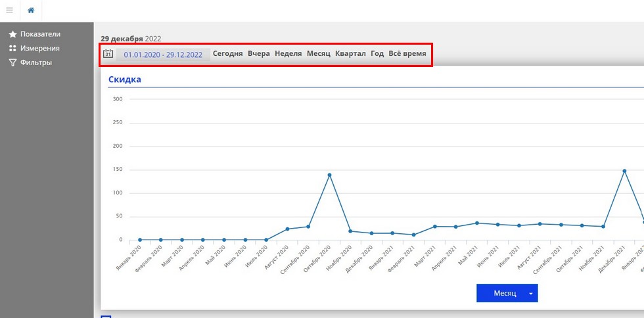Select the Квартал period
This screenshot has width=644, height=318.
[350, 54]
